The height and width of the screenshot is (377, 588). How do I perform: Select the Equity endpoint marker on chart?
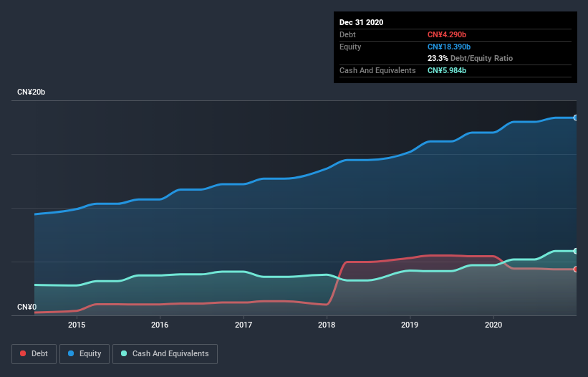pos(576,118)
